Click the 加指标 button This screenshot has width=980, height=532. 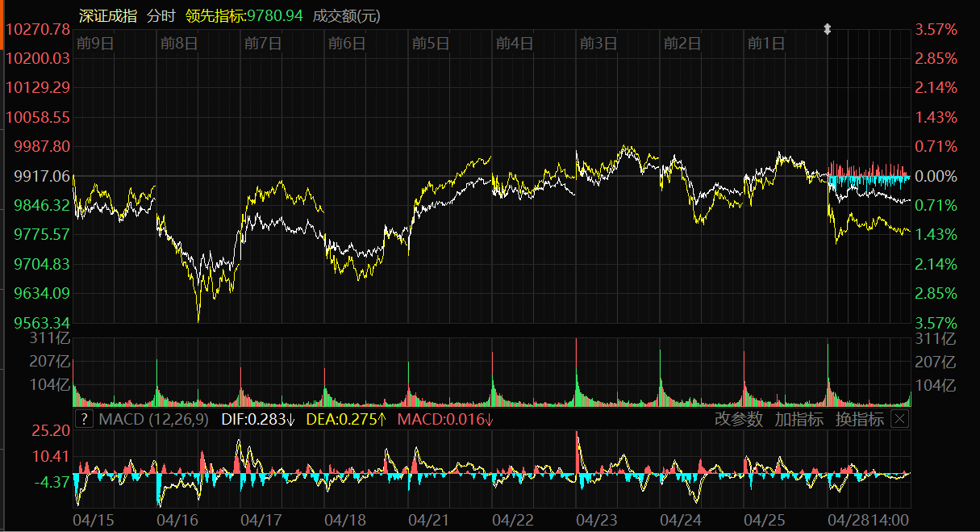click(x=799, y=419)
